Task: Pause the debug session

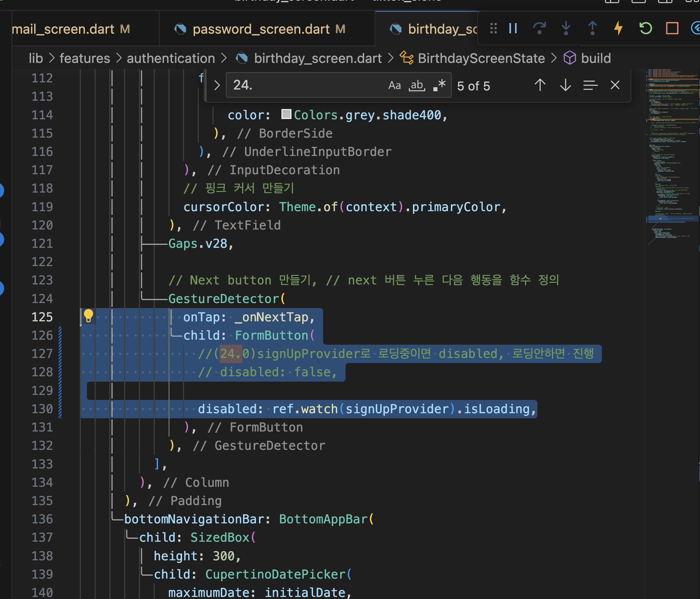Action: coord(513,28)
